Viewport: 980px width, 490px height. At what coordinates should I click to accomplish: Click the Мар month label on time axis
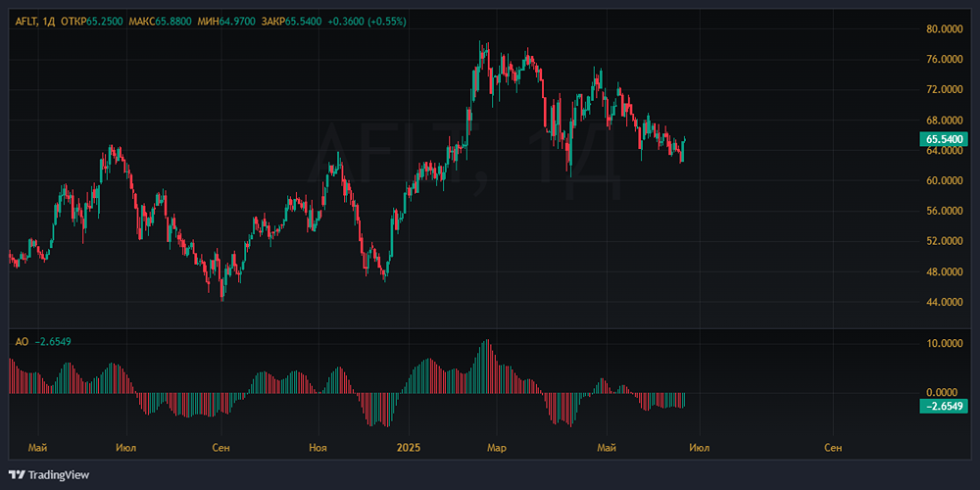click(497, 448)
